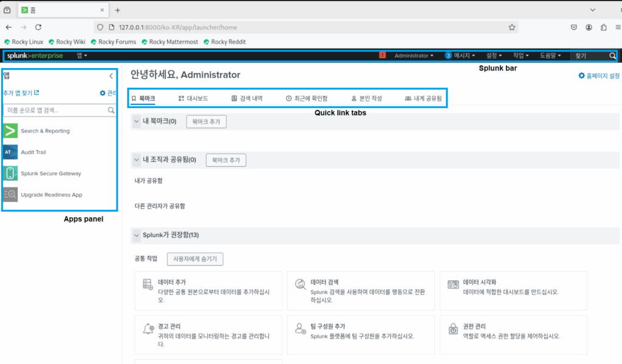Bookmark page with the star icon
Viewport: 622px width, 364px height.
click(x=511, y=27)
